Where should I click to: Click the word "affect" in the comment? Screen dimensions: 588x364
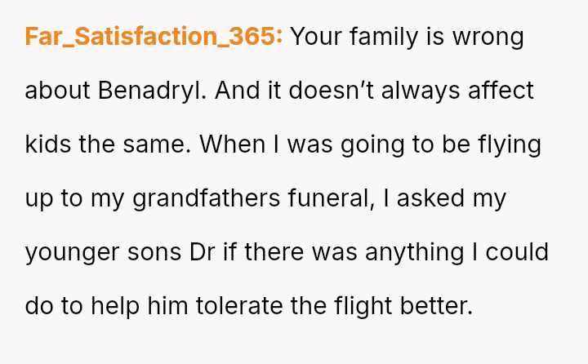501,91
